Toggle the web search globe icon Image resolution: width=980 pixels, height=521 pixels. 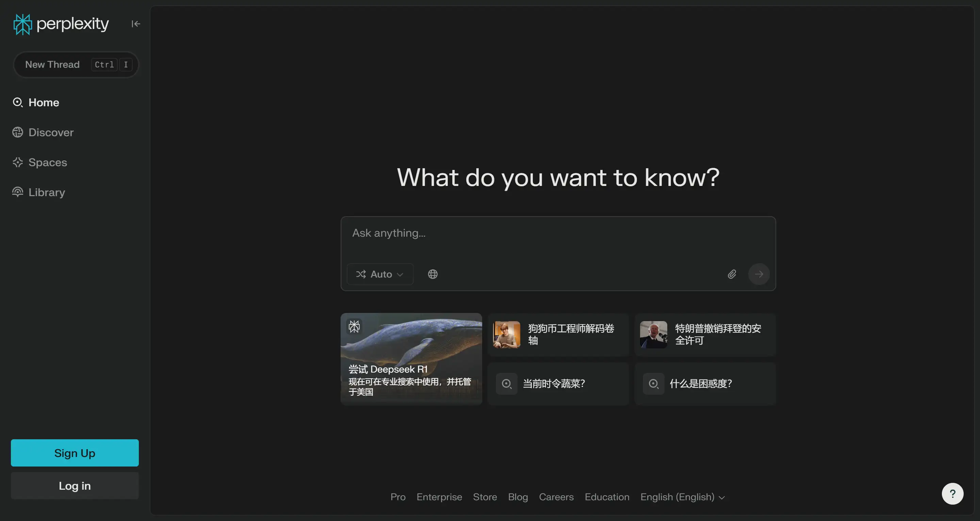(x=432, y=274)
